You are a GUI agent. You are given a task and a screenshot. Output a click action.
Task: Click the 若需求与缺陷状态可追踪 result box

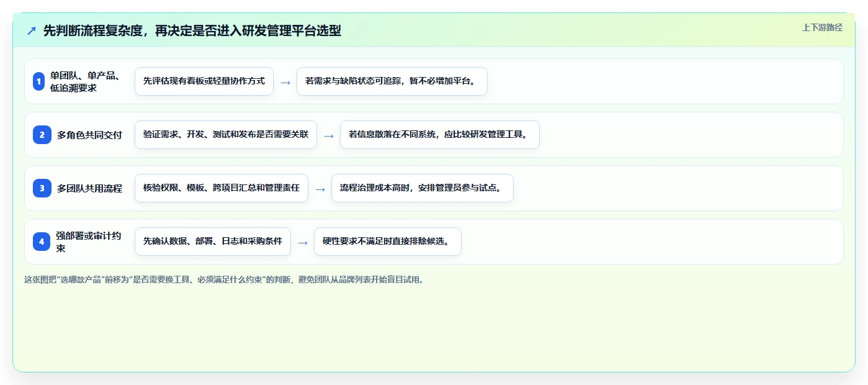[392, 81]
